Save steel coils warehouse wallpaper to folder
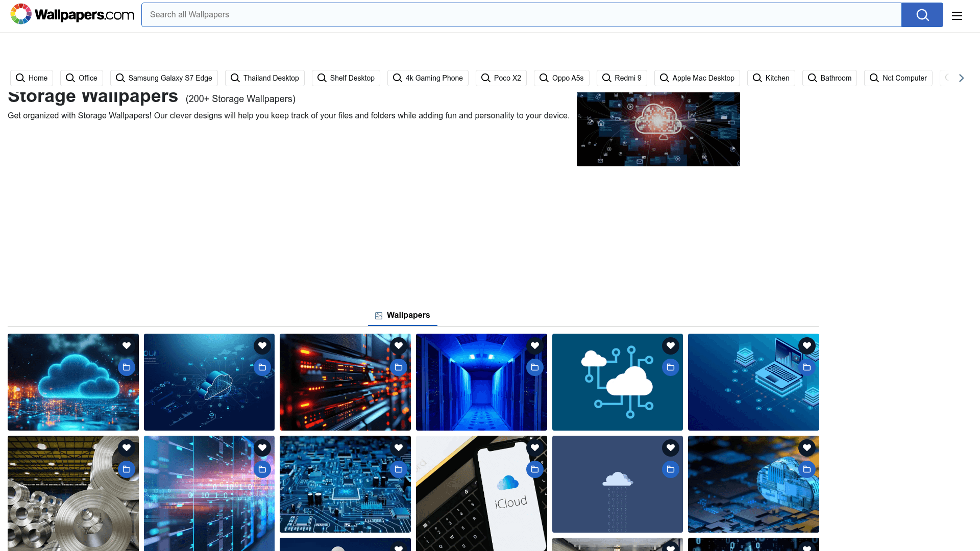This screenshot has width=980, height=551. coord(127,469)
